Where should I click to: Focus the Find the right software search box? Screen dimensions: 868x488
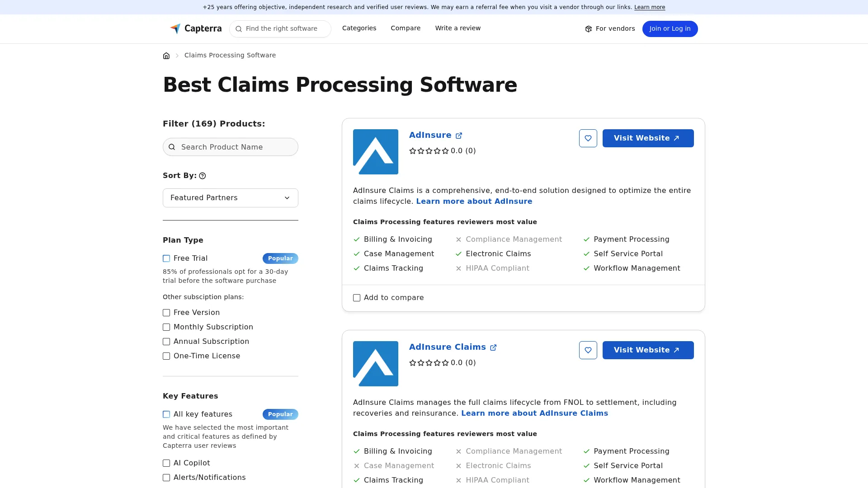pyautogui.click(x=280, y=29)
